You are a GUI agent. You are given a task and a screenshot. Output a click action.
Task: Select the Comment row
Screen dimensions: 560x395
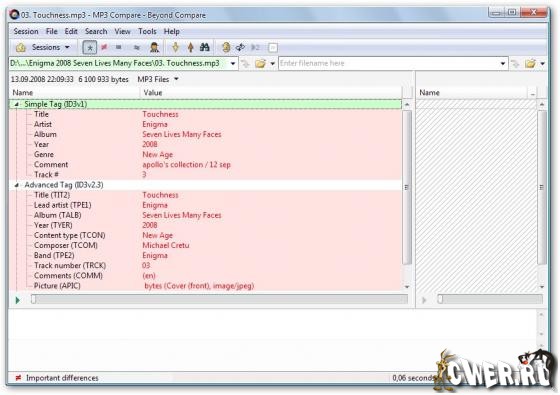point(205,165)
